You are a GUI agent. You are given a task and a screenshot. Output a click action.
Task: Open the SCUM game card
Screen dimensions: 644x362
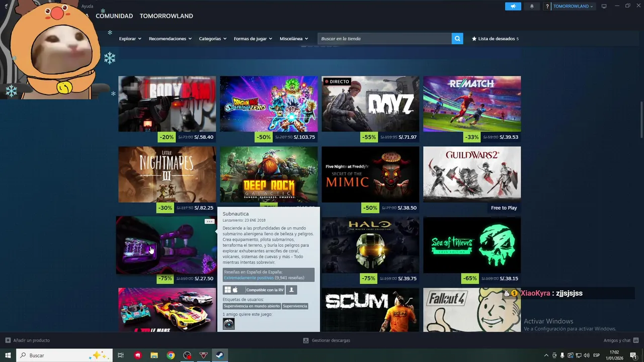tap(370, 310)
